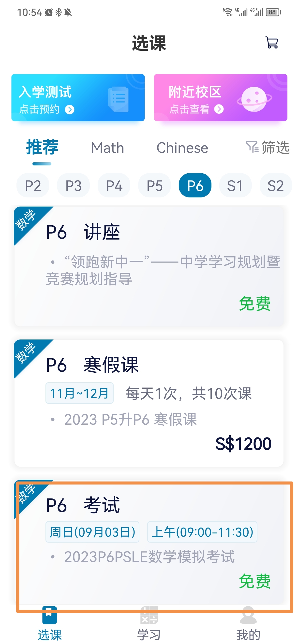Screen dimensions: 298x644
Task: Open 入学测试 booking banner
Action: [x=78, y=97]
